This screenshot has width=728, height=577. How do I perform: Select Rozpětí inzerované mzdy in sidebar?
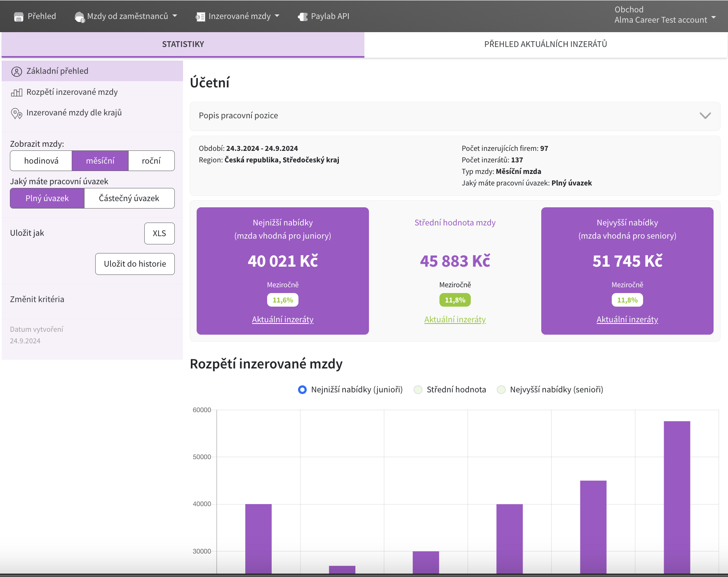click(x=92, y=92)
